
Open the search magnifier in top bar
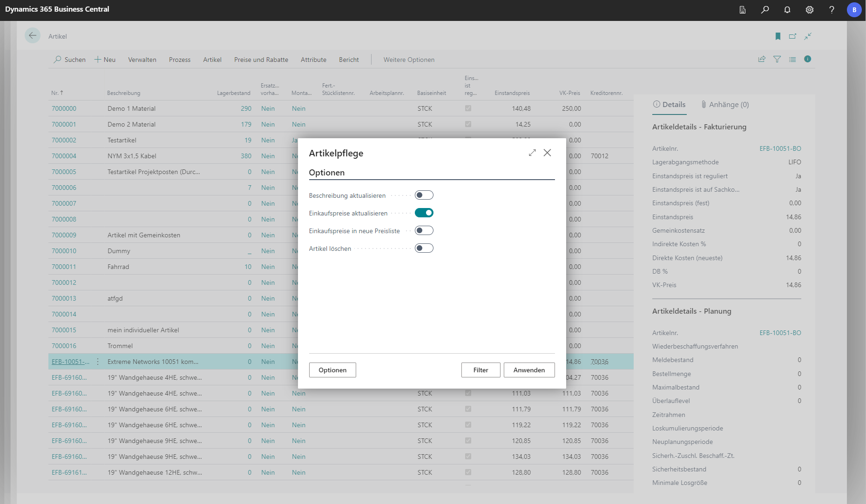765,10
